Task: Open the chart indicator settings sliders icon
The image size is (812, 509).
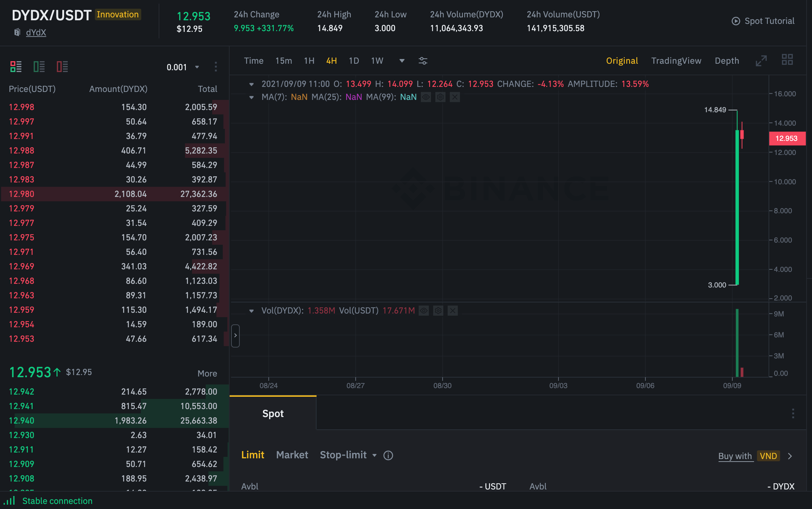Action: 423,61
